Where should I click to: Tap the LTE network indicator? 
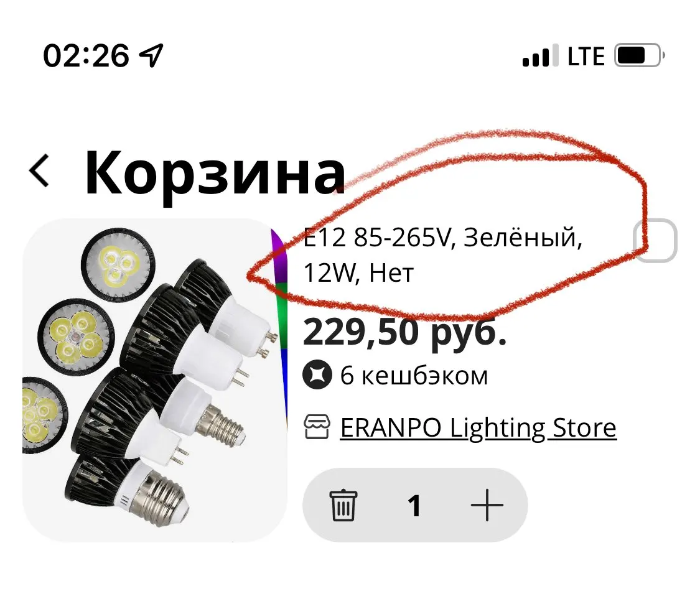[x=586, y=56]
